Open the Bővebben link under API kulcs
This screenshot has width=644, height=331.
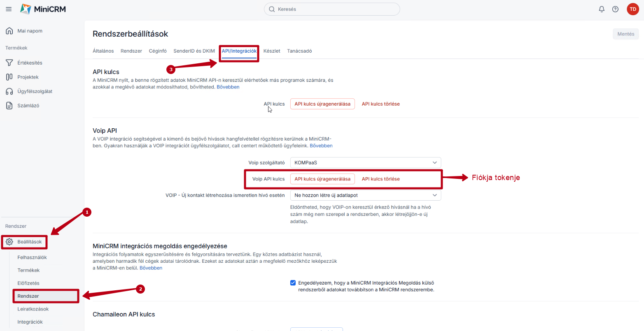click(228, 87)
